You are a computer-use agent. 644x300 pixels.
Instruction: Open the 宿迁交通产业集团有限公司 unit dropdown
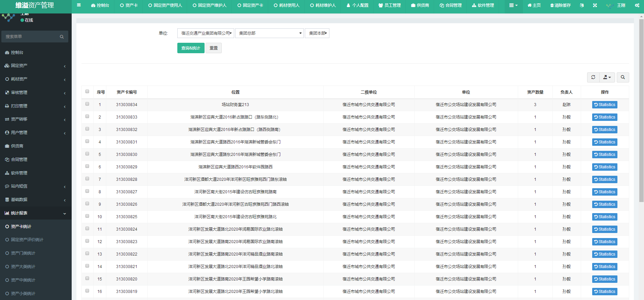[x=206, y=33]
